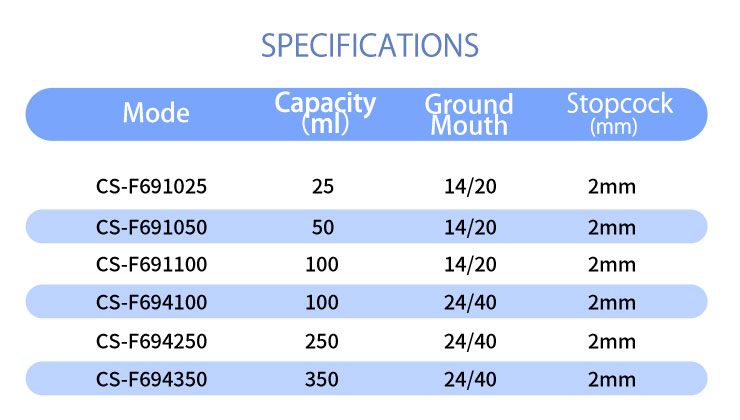Click the SPECIFICATIONS title

(369, 46)
